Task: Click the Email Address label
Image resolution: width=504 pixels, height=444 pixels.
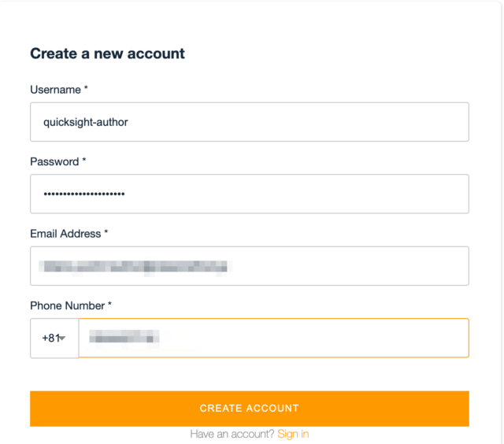Action: (x=65, y=234)
